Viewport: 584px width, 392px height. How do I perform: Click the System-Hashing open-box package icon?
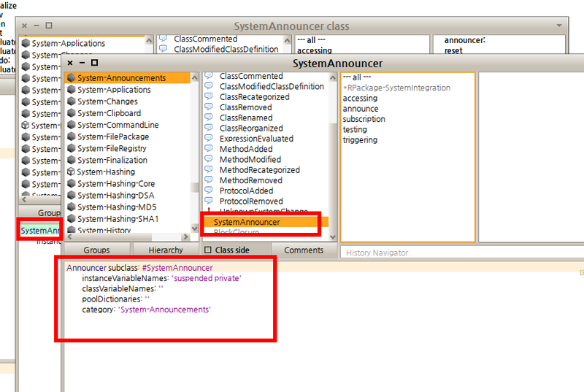[71, 172]
